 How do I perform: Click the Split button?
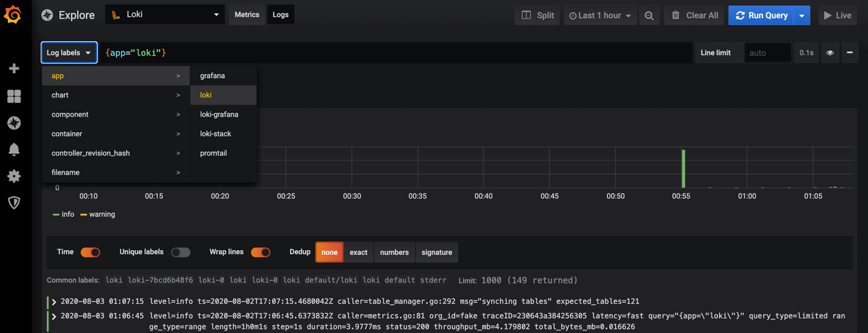click(538, 15)
